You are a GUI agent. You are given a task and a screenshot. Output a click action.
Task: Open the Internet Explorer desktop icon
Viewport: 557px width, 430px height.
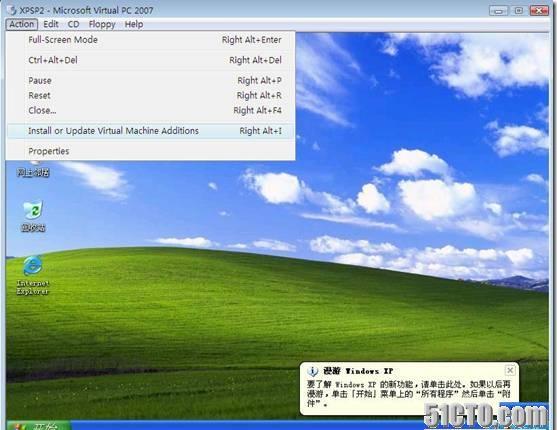(33, 275)
